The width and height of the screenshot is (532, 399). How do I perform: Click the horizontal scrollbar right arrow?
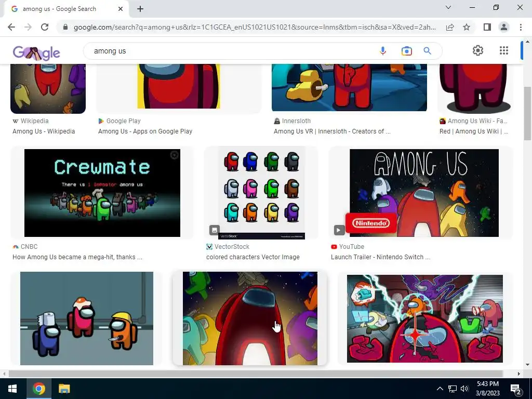coord(519,374)
